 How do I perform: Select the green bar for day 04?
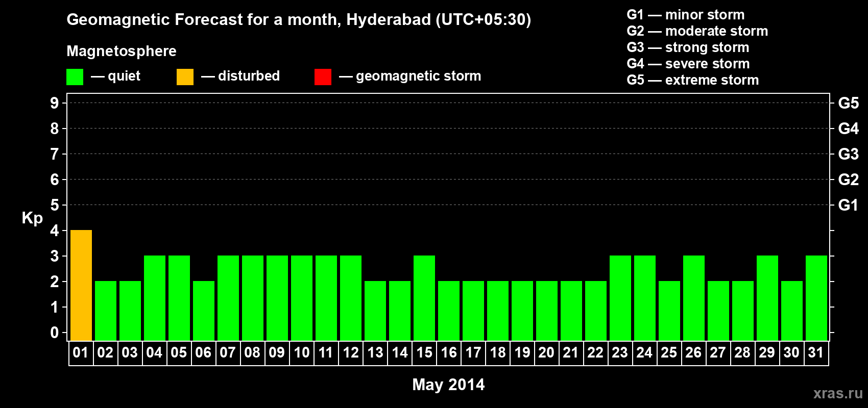(155, 298)
